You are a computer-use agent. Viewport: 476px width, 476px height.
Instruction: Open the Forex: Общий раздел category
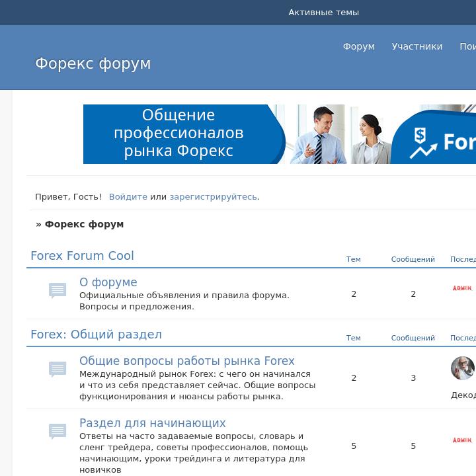coord(97,335)
